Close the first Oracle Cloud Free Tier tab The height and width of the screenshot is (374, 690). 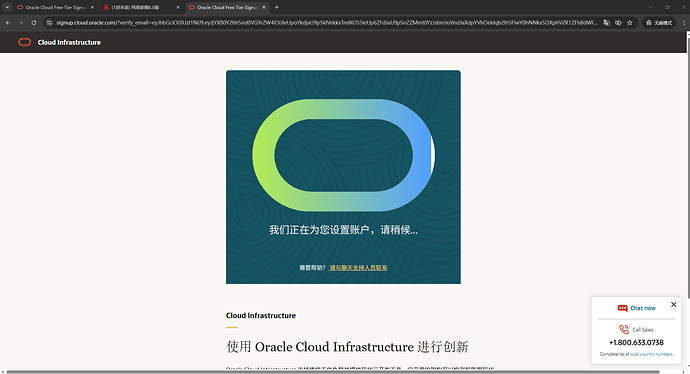point(92,7)
